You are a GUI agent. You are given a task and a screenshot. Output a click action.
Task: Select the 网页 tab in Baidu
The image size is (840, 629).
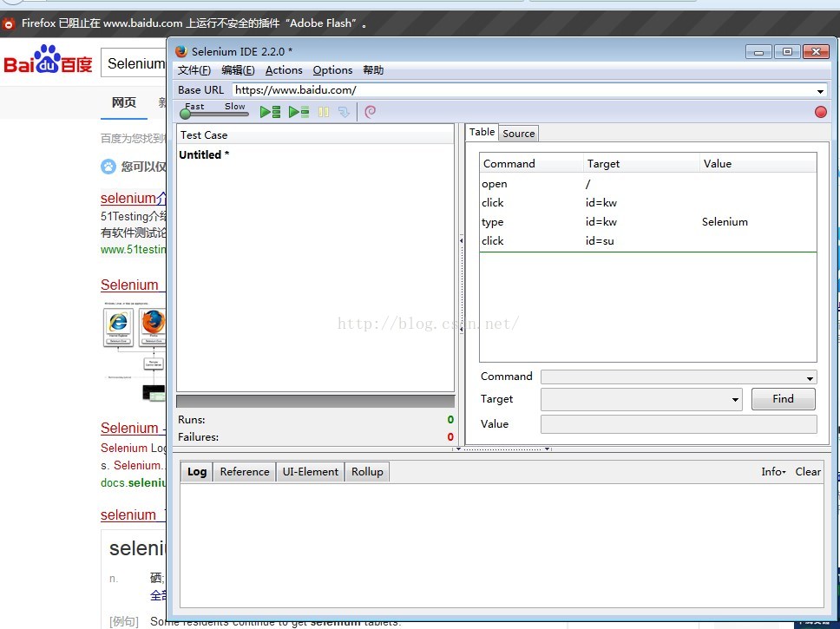coord(124,103)
